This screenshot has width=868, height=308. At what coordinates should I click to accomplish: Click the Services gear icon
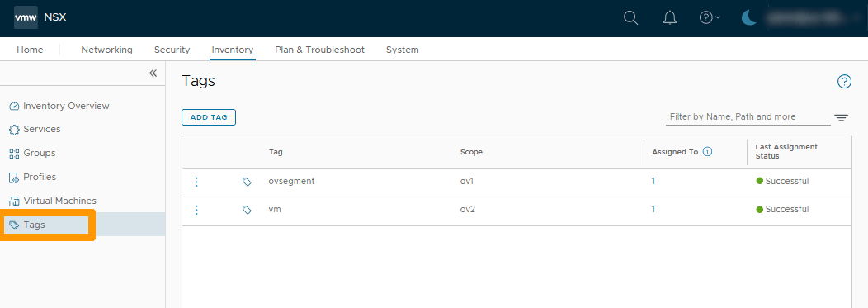14,130
